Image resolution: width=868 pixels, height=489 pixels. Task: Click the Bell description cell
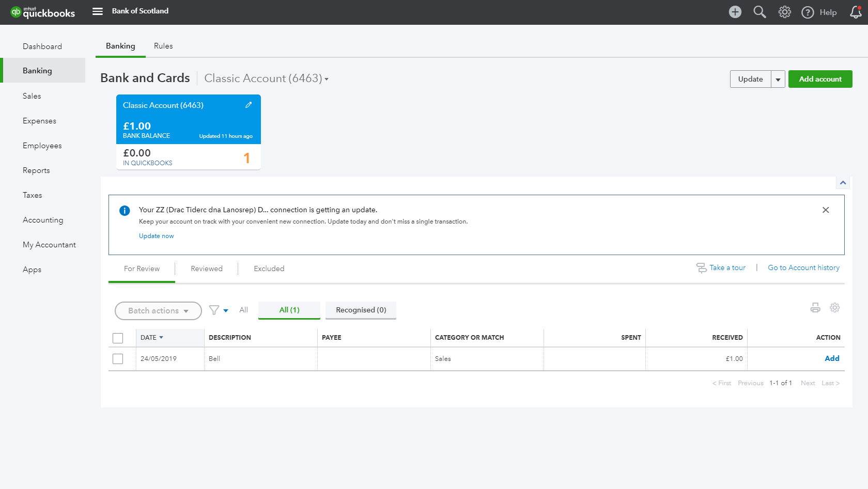[x=260, y=359]
